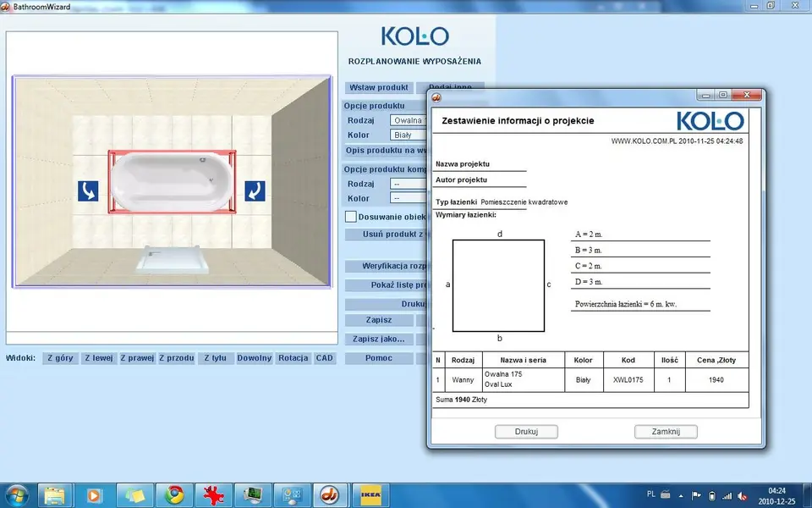Click Zapisz button

pos(379,320)
